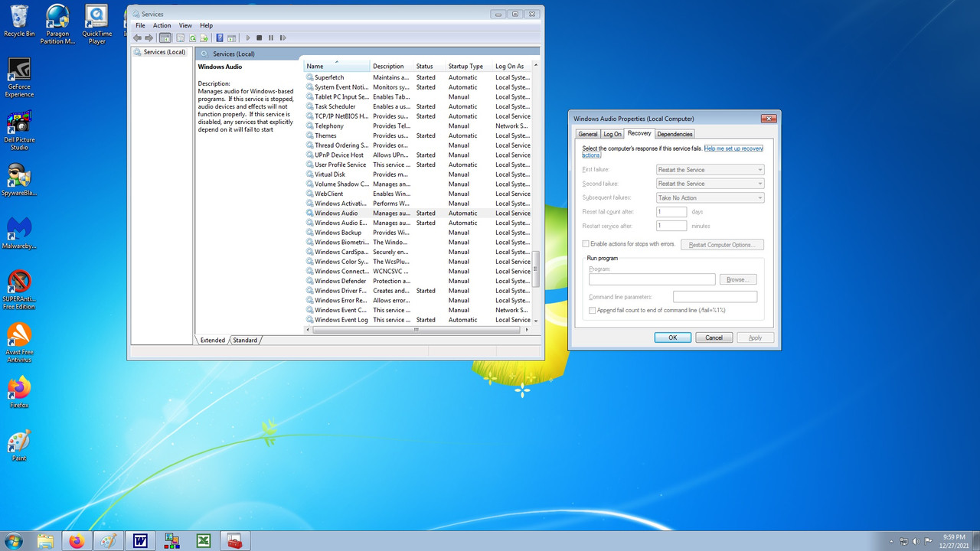
Task: Open the Action menu in Services
Action: point(162,25)
